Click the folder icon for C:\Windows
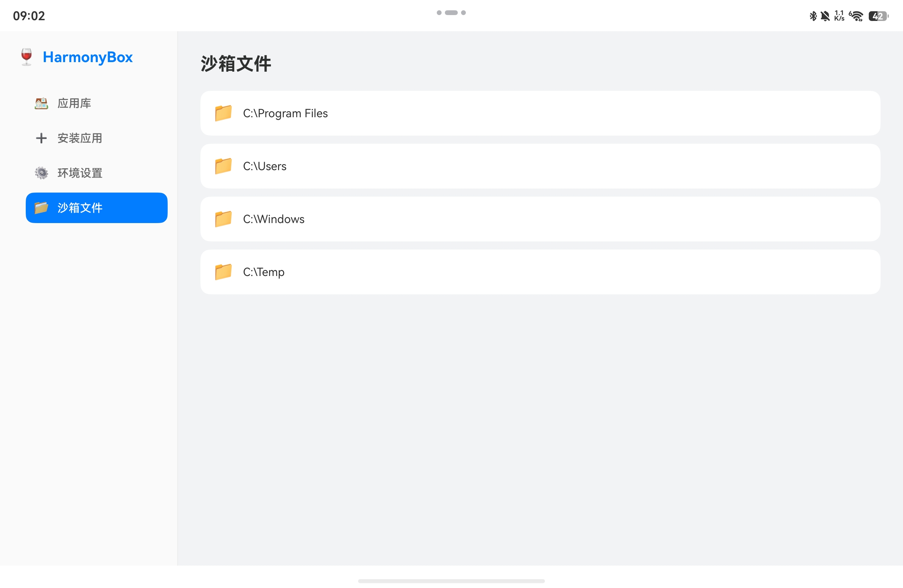 coord(223,219)
